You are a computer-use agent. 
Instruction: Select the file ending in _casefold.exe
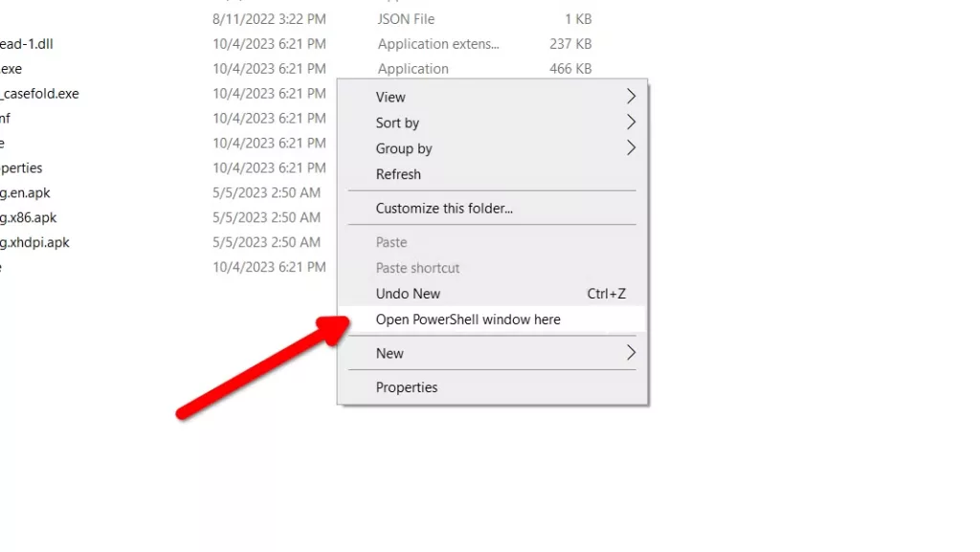coord(40,94)
